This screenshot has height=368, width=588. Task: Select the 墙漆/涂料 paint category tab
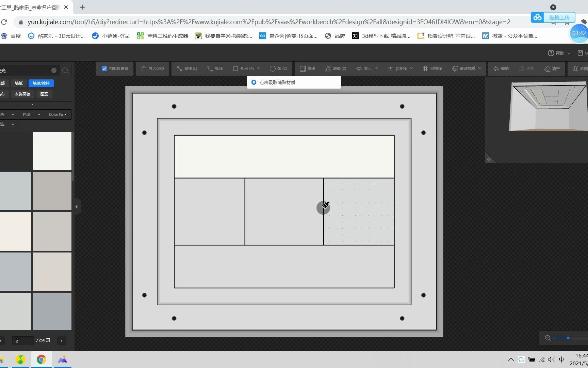pos(41,83)
